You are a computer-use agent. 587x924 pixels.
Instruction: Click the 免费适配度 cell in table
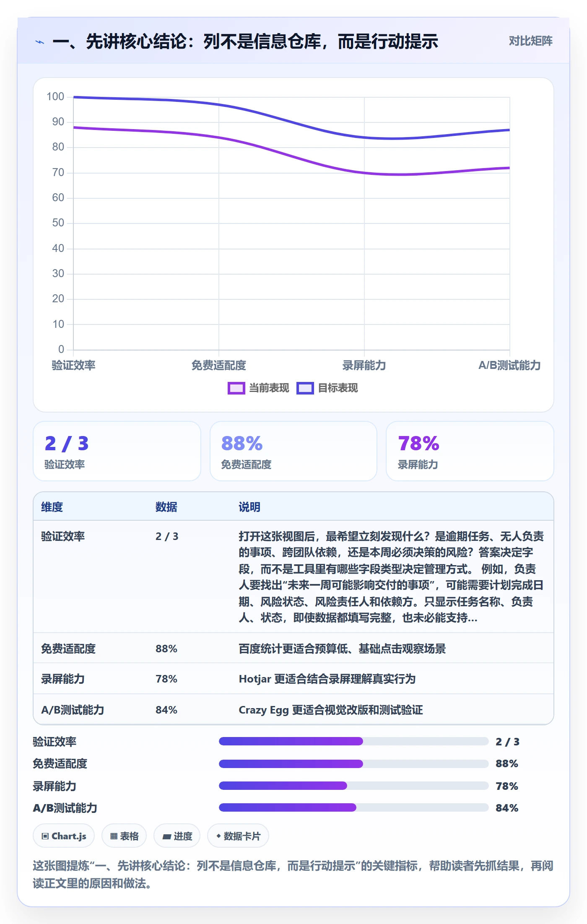68,649
